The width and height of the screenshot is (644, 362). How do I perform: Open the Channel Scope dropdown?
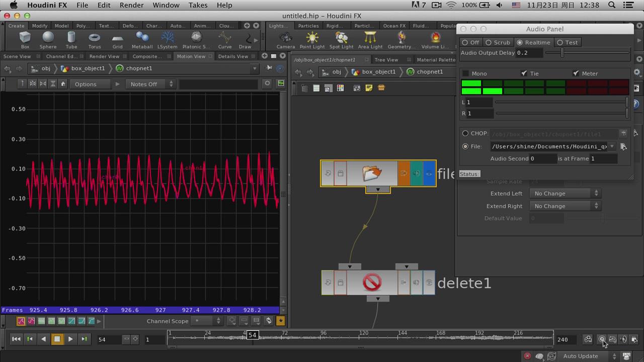pyautogui.click(x=207, y=321)
